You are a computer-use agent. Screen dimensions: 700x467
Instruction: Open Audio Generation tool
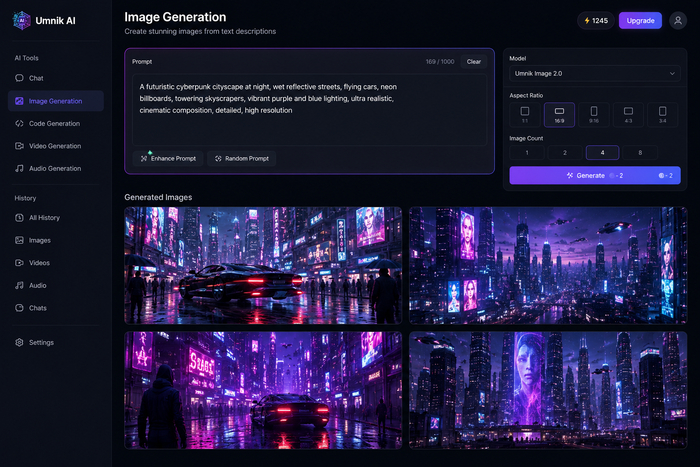click(x=56, y=168)
